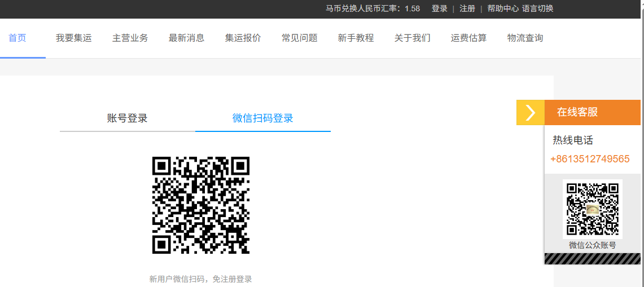Click the 新用户微信扫码，免注册登录 hint text
The width and height of the screenshot is (644, 287).
(200, 279)
